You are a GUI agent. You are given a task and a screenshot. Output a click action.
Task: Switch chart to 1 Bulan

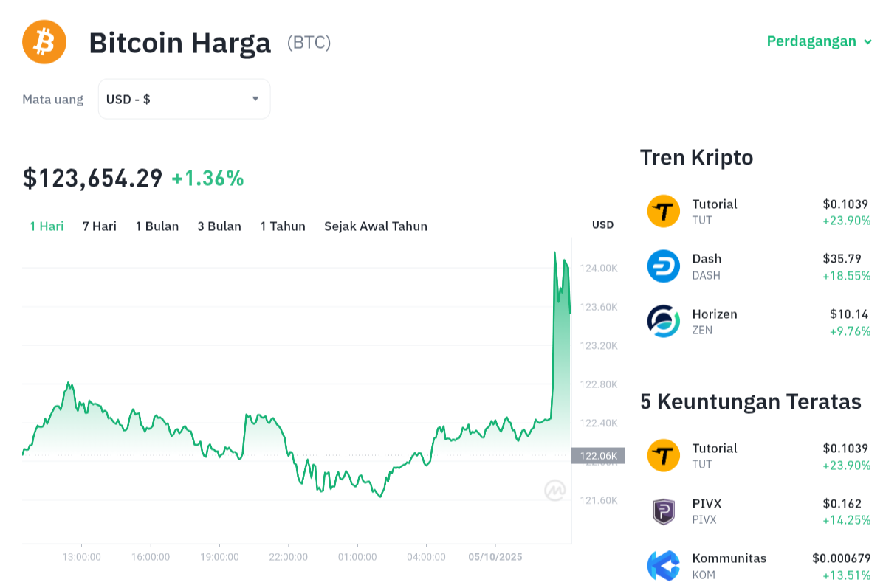tap(157, 226)
